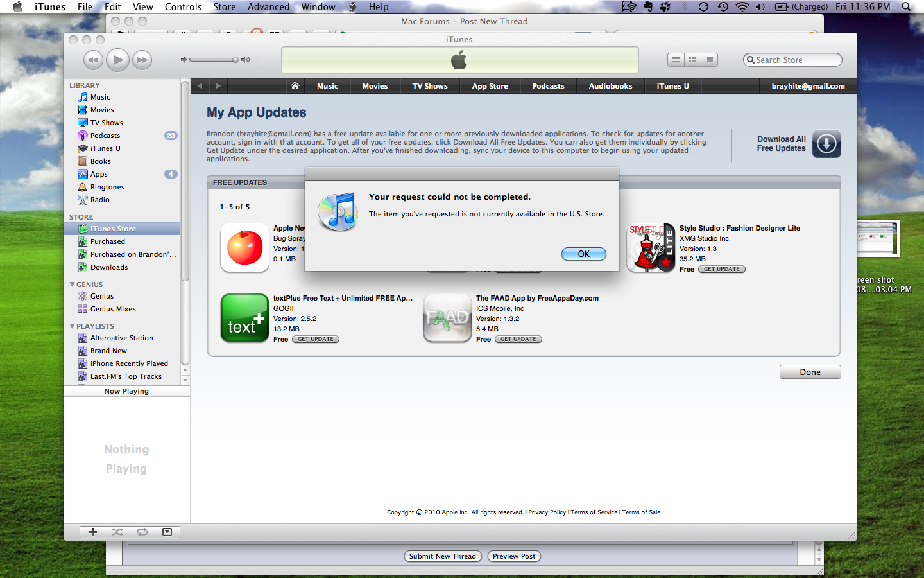Toggle repeat at bottom of iTunes
Viewport: 924px width, 578px height.
[142, 532]
